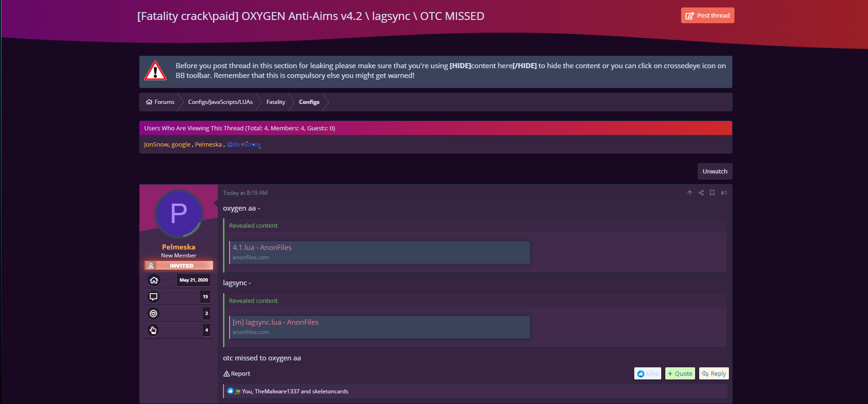Click the post timestamp Today at 8:19 AM
This screenshot has height=404, width=868.
245,193
